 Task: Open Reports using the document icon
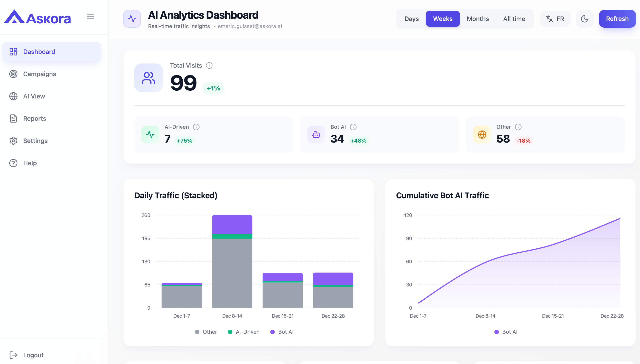pyautogui.click(x=13, y=119)
